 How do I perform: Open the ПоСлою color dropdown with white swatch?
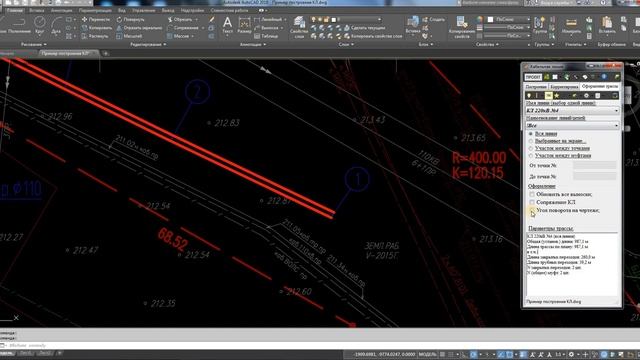click(509, 19)
